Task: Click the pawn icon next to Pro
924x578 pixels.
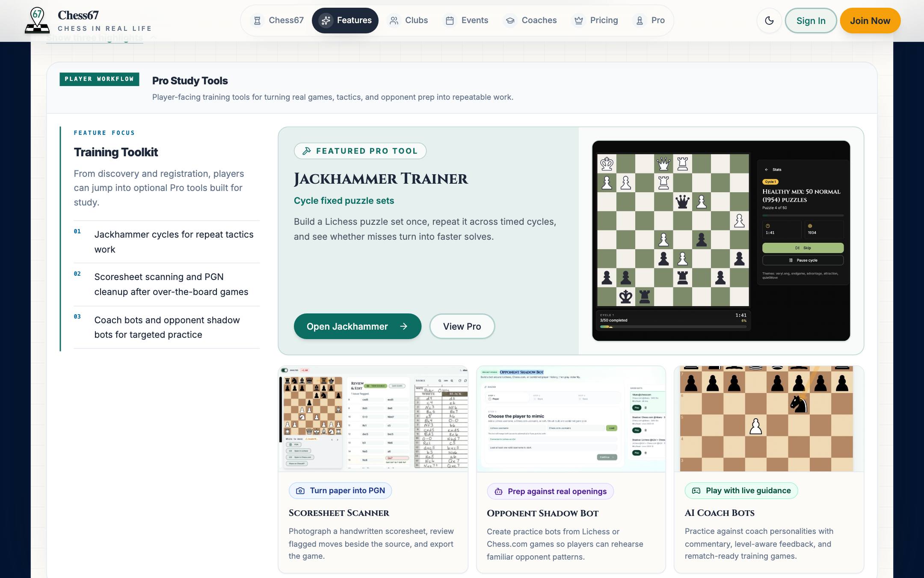Action: coord(640,21)
